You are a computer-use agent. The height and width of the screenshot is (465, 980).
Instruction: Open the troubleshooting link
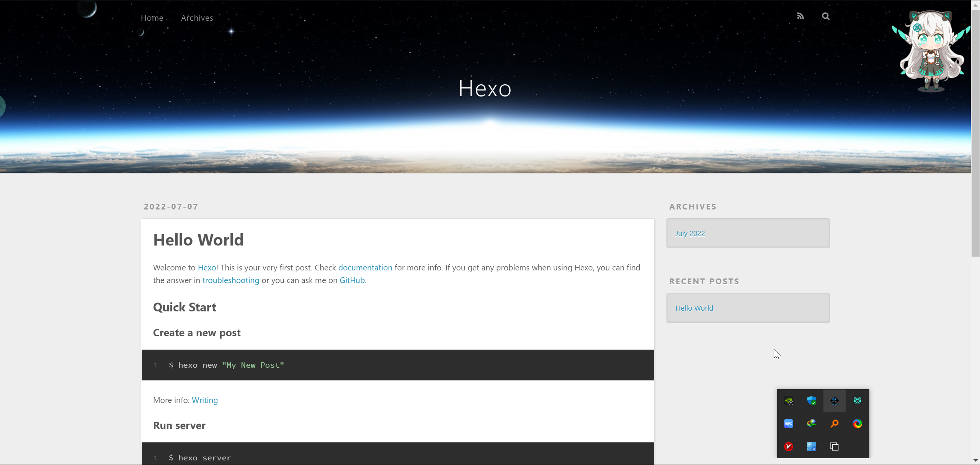point(230,280)
